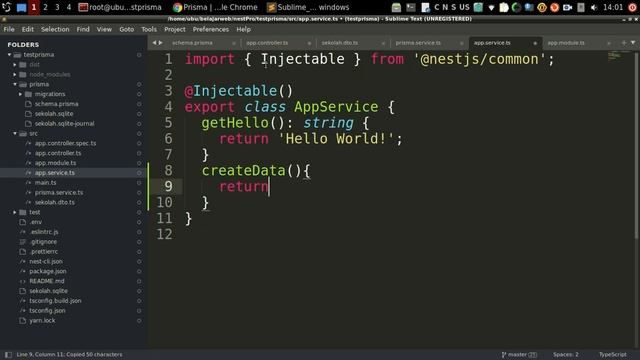Viewport: 640px width, 360px height.
Task: Close the schema.prisma tab
Action: pos(234,43)
